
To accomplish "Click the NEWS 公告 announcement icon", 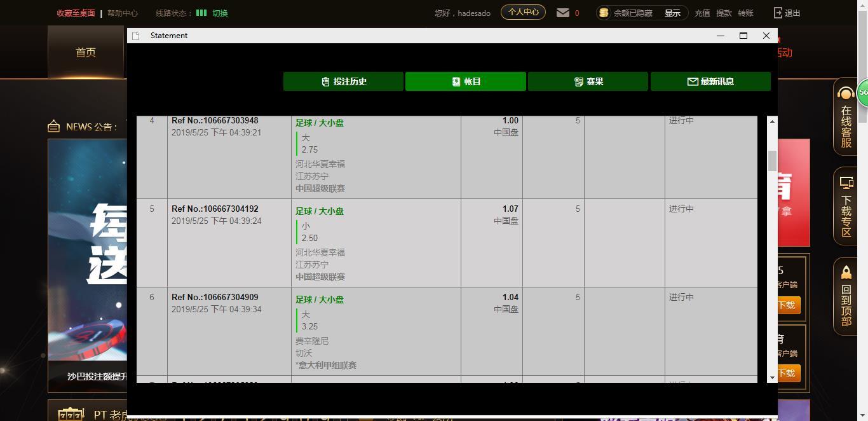I will [x=54, y=126].
